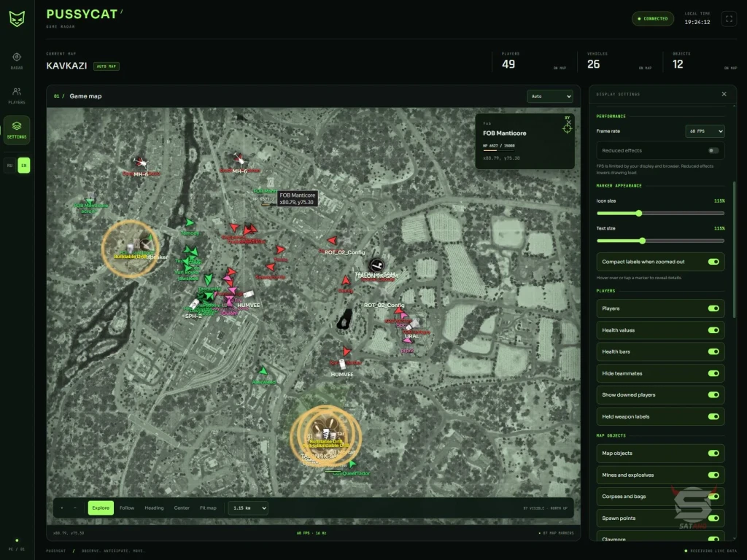This screenshot has height=560, width=747.
Task: Click the CONNECTED status badge
Action: point(653,18)
